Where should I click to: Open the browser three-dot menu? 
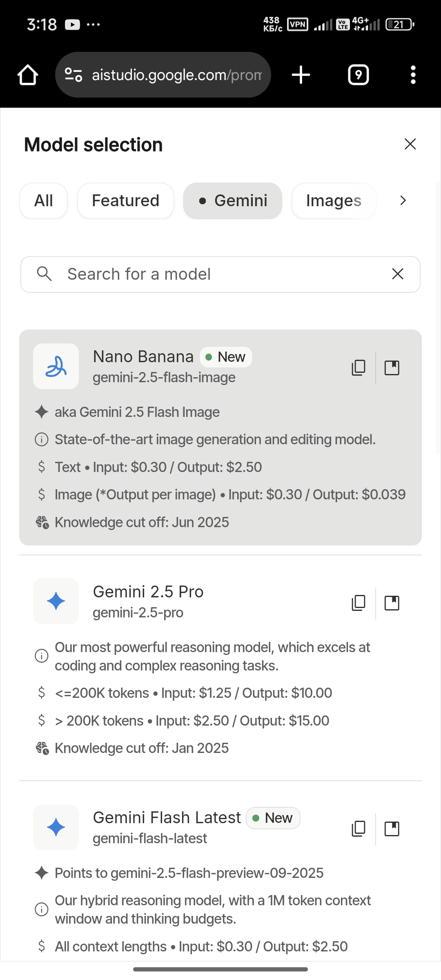413,75
